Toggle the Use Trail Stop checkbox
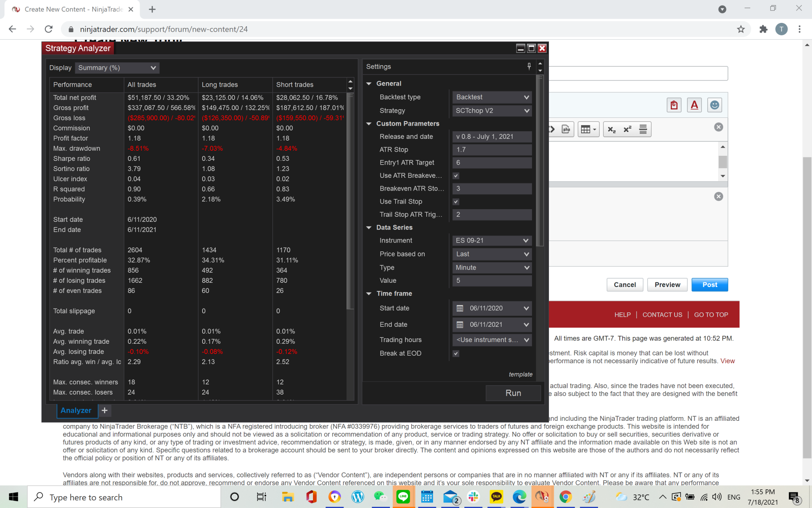Viewport: 812px width, 508px height. [456, 202]
